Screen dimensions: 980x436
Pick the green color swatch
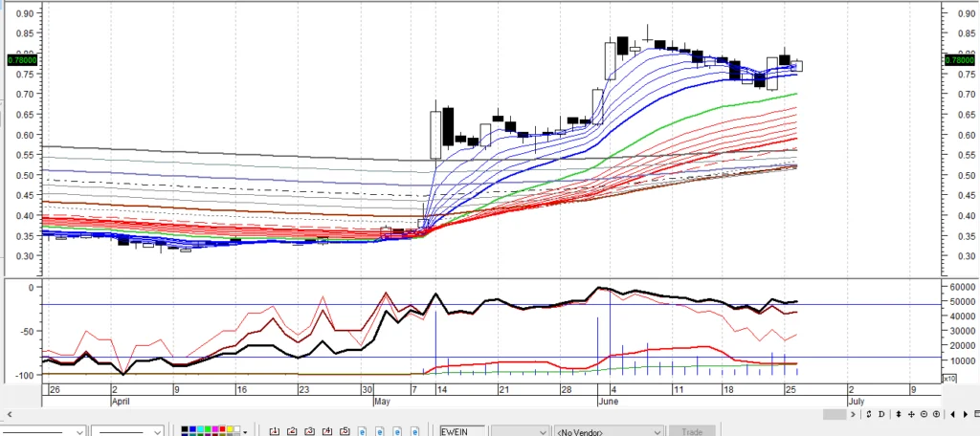pyautogui.click(x=208, y=430)
